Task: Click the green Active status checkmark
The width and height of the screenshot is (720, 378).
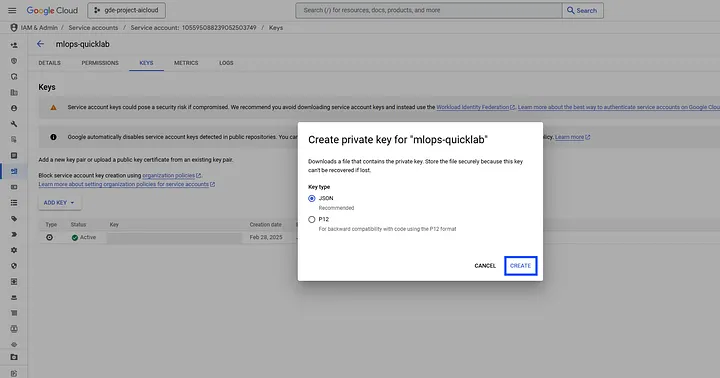Action: (x=74, y=237)
